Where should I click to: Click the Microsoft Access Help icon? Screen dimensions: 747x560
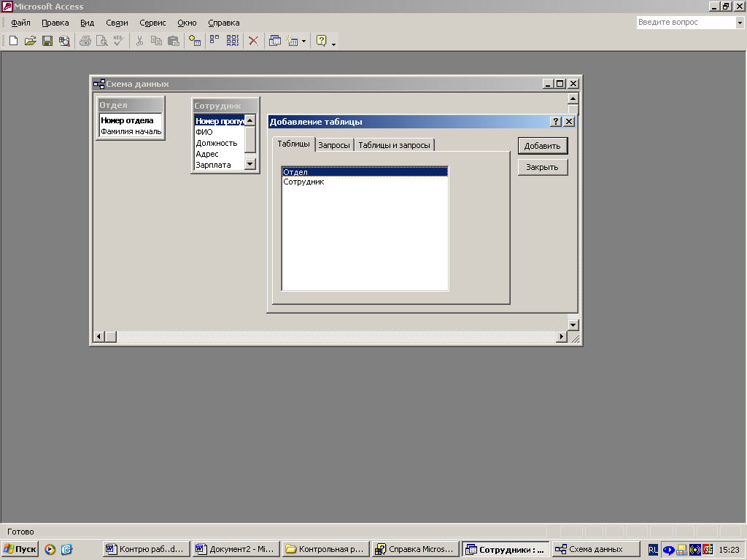tap(322, 41)
